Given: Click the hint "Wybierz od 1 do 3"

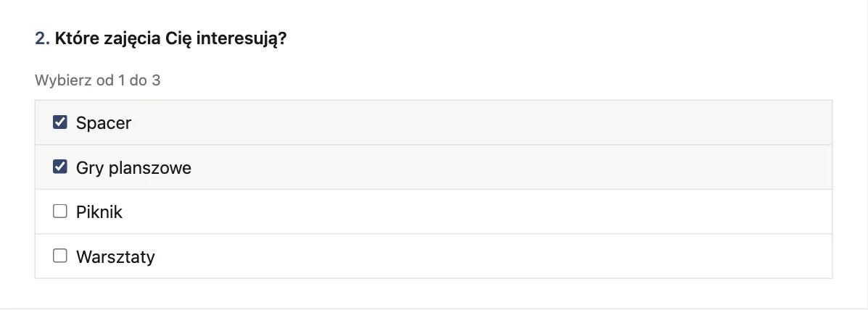Looking at the screenshot, I should coord(97,80).
